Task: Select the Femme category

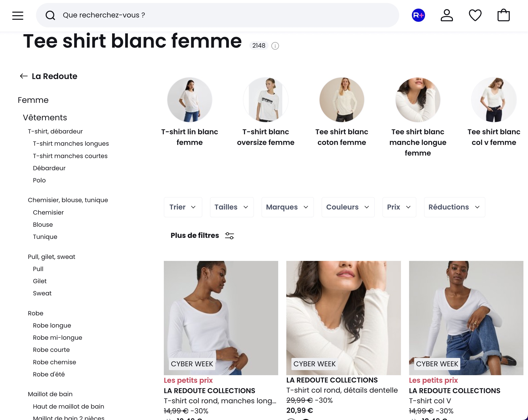Action: click(33, 100)
